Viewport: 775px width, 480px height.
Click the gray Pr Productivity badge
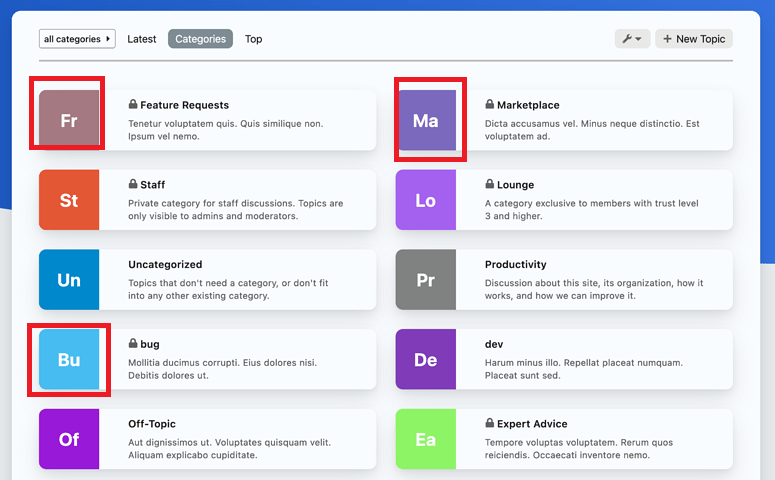pos(426,280)
